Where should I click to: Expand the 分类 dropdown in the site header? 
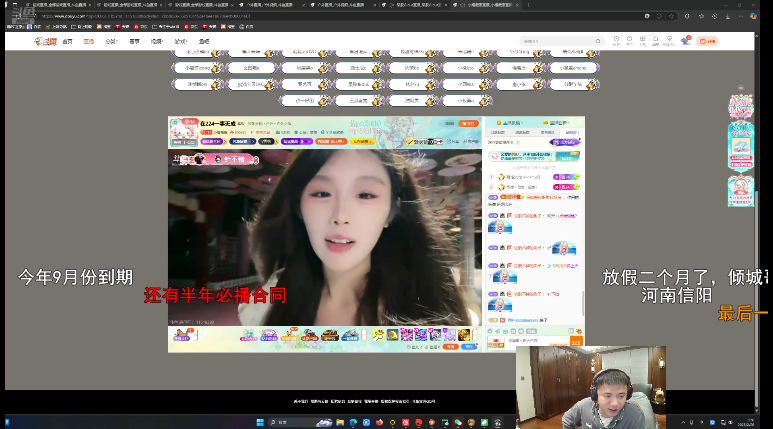coord(111,41)
